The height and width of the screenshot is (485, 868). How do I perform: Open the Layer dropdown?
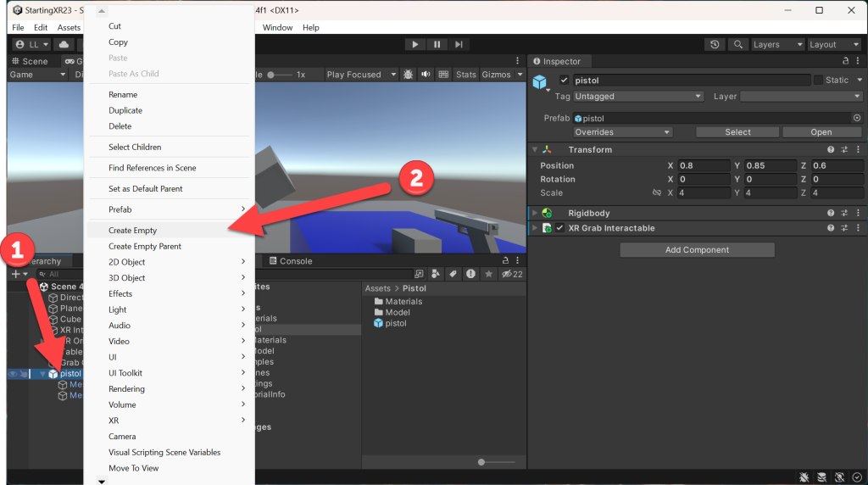point(802,97)
